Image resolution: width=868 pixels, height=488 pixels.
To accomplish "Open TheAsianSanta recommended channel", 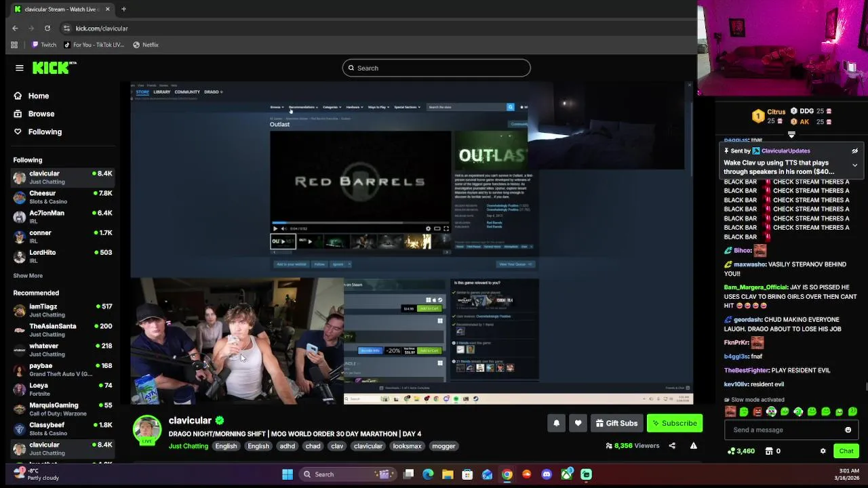I will (x=62, y=330).
